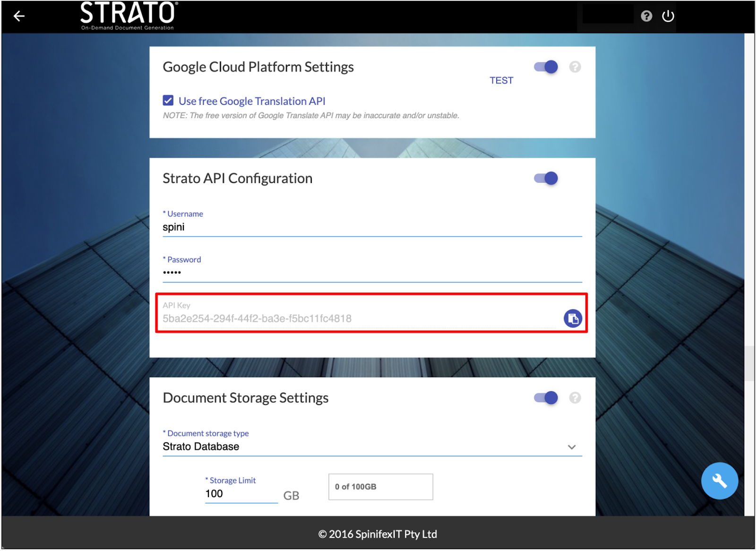Click the Use free Google Translation API label
Screen dimensions: 756x551
pos(252,101)
